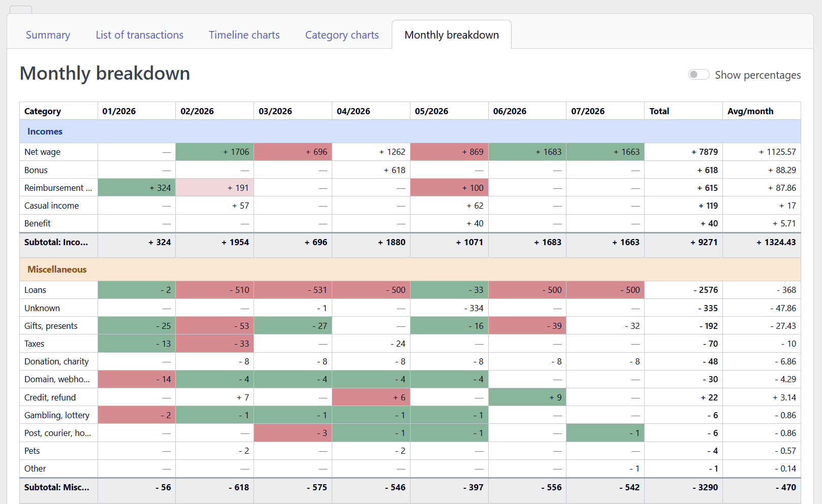
Task: Open the Summary tab
Action: point(48,35)
